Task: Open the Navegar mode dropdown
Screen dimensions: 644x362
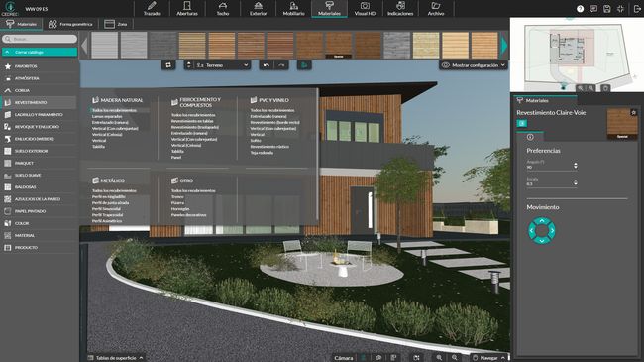Action: click(x=489, y=358)
